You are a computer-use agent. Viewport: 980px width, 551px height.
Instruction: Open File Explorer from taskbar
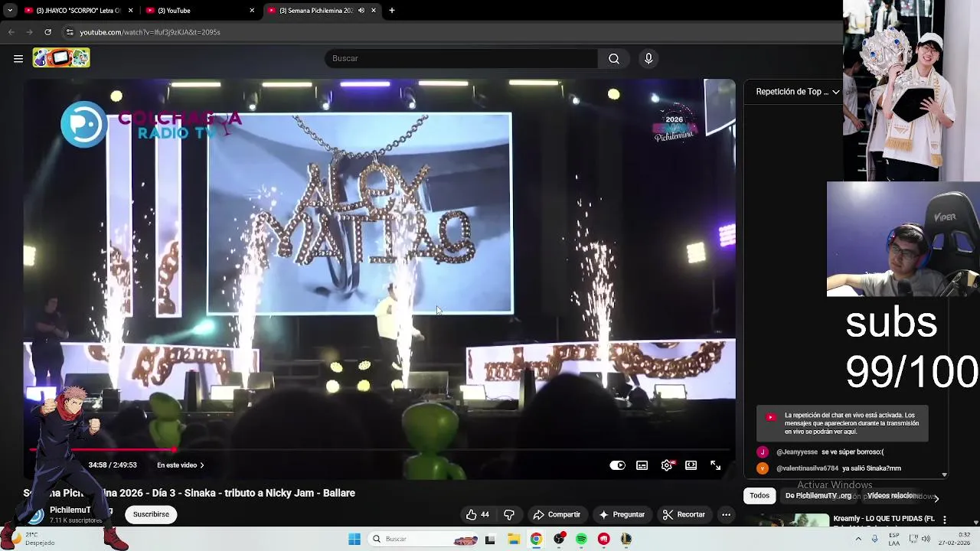click(x=514, y=539)
